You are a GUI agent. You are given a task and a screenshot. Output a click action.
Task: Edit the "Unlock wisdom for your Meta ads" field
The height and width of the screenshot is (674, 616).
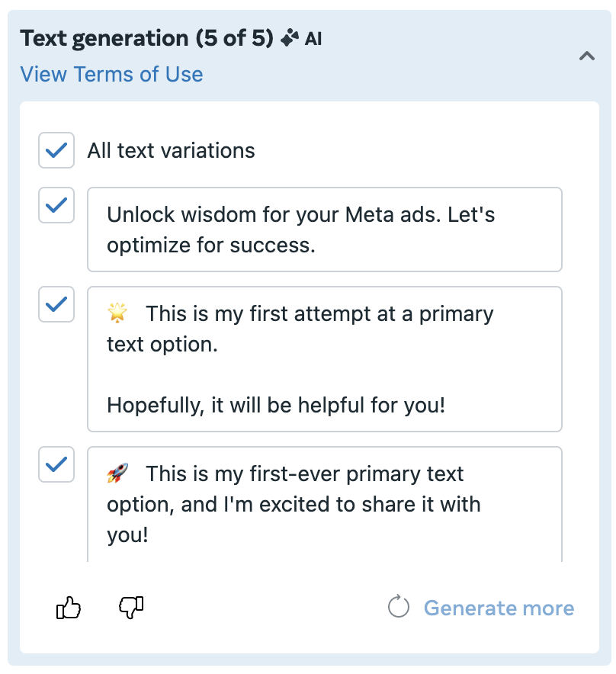pyautogui.click(x=325, y=229)
